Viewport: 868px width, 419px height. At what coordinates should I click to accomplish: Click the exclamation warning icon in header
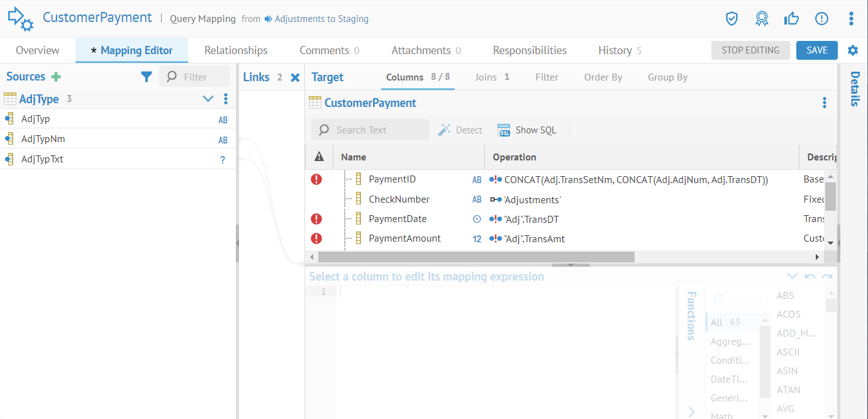point(821,18)
